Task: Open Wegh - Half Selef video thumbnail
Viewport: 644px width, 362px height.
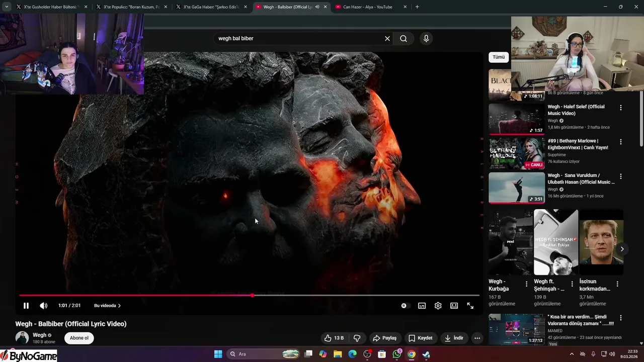Action: click(x=517, y=119)
